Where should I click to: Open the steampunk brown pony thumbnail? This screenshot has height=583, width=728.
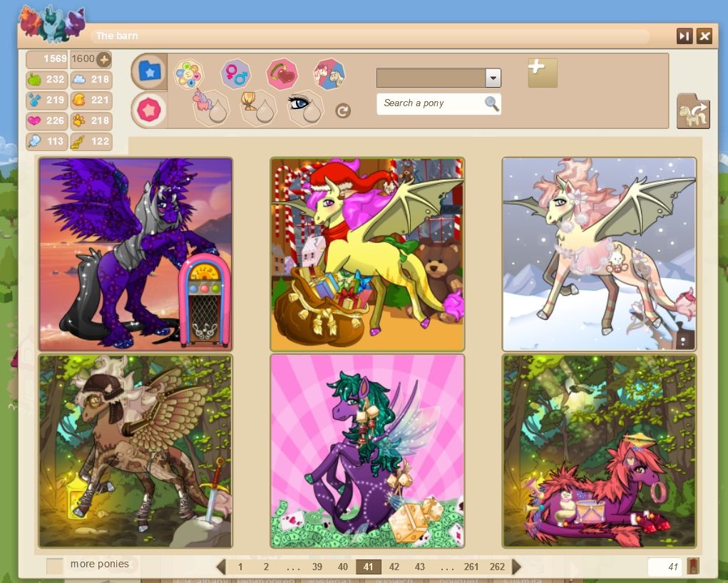(x=135, y=451)
